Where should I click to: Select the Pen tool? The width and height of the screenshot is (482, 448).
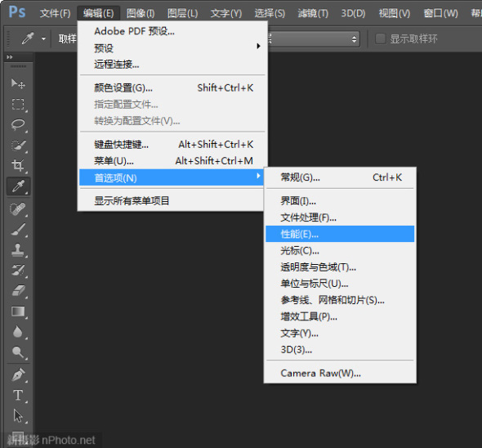pyautogui.click(x=18, y=374)
